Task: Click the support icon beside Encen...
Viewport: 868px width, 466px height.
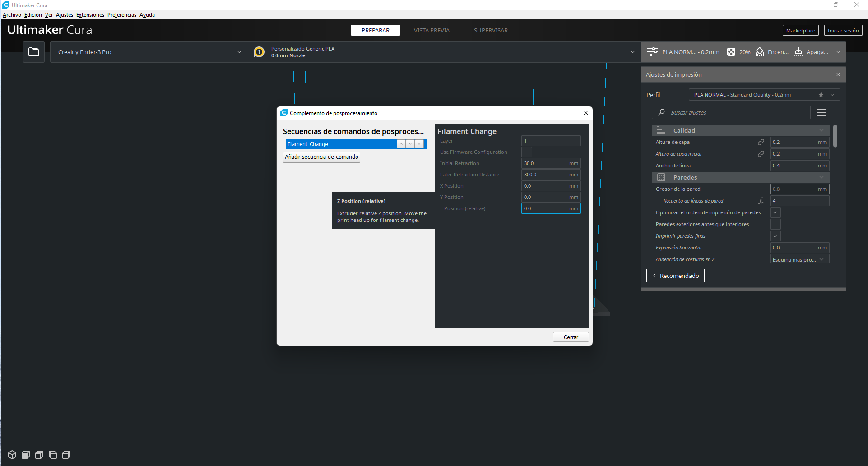Action: 760,52
